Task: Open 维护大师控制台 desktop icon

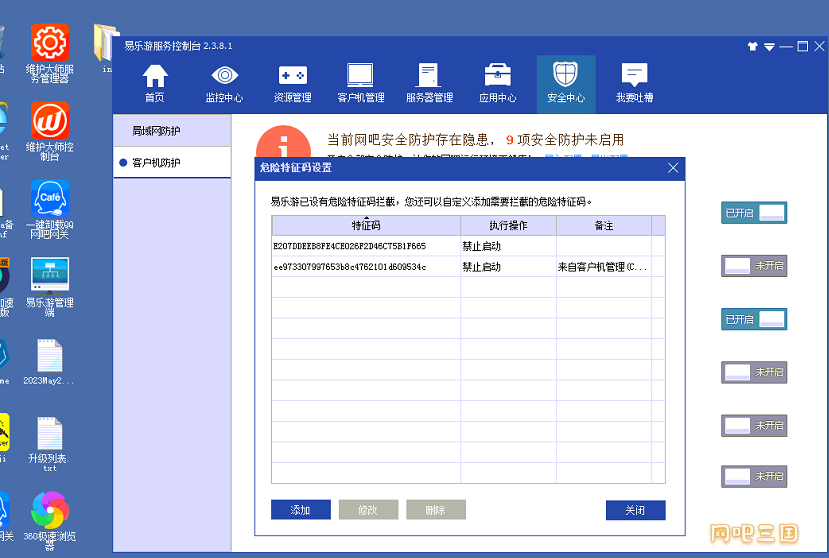Action: [50, 131]
